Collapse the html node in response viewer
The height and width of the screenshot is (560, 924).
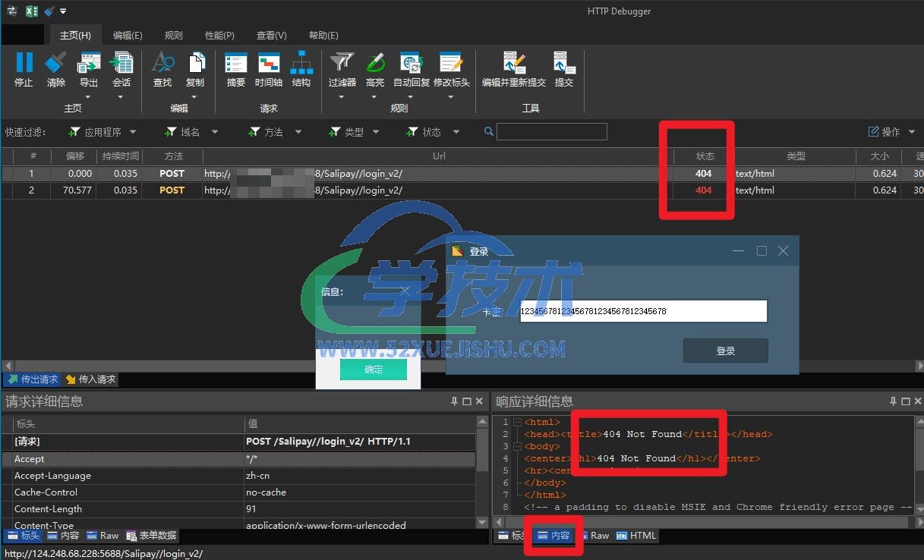[517, 422]
